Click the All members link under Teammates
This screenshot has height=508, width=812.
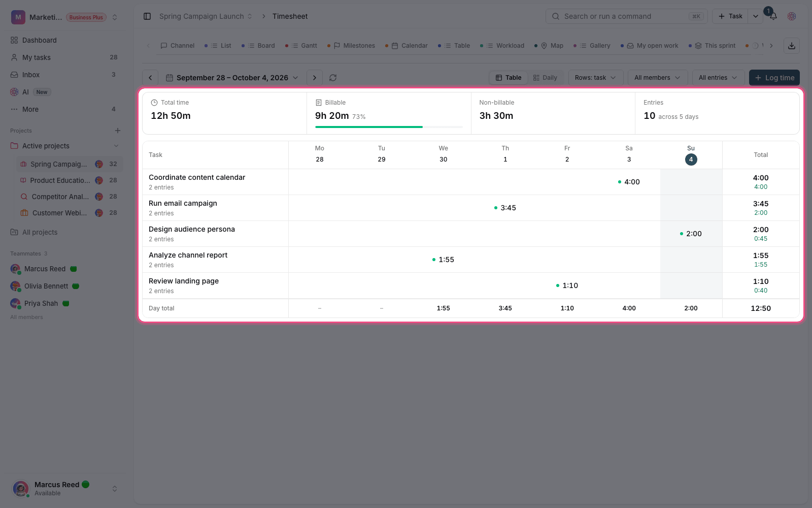tap(26, 317)
